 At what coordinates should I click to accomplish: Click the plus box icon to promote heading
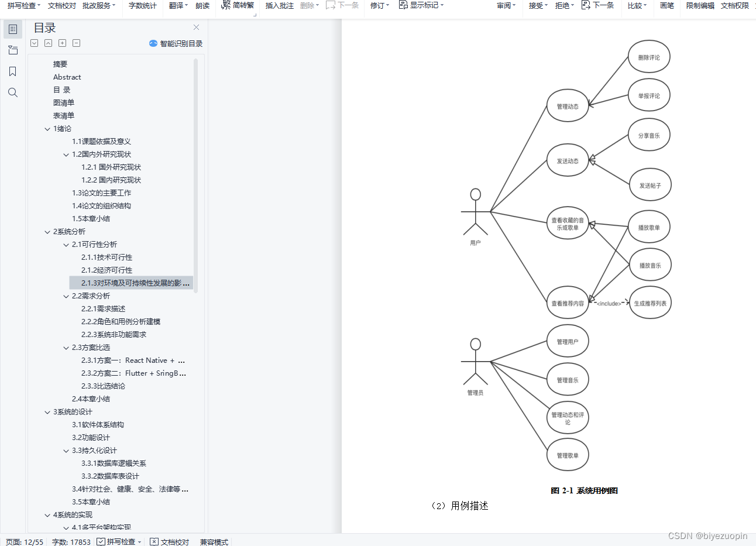(63, 43)
